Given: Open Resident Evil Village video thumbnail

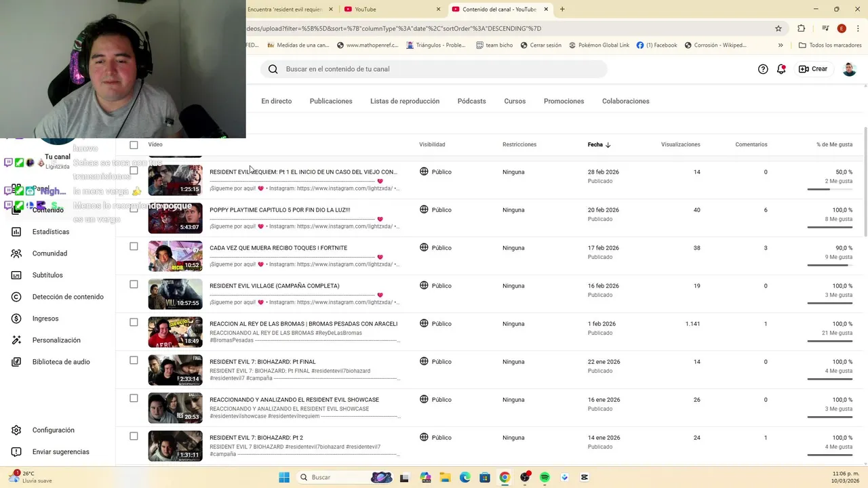Looking at the screenshot, I should pos(175,294).
